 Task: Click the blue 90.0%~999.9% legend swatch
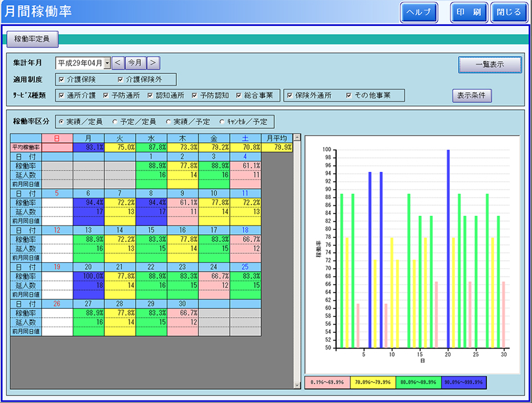pos(464,382)
